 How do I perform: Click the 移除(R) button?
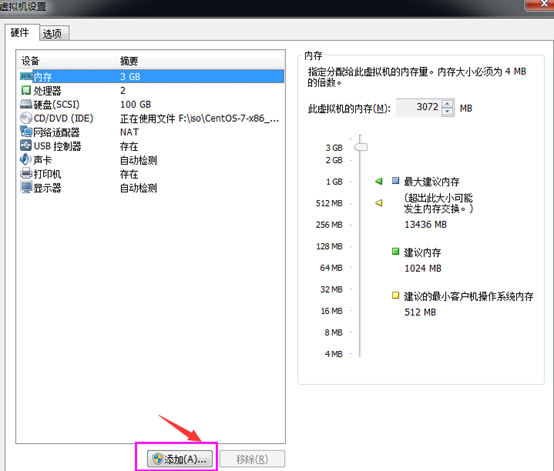click(252, 459)
